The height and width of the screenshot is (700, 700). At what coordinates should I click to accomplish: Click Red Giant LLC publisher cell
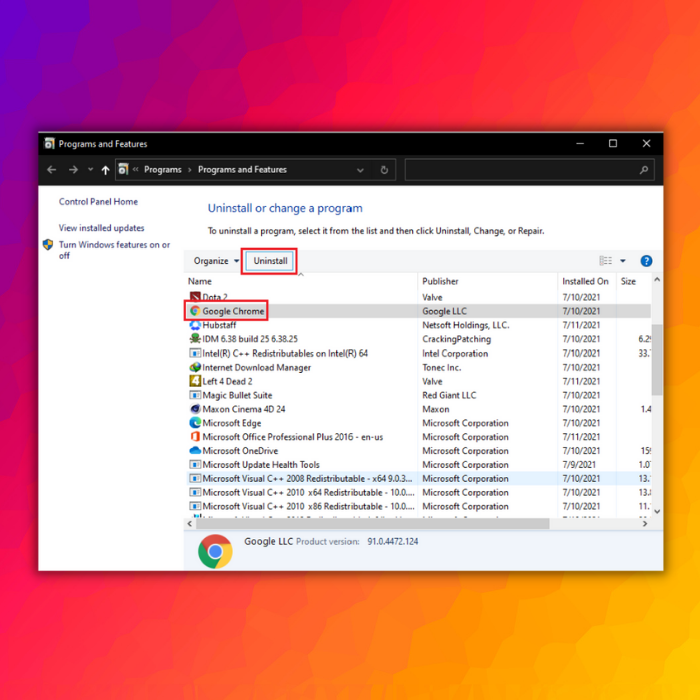click(x=449, y=395)
